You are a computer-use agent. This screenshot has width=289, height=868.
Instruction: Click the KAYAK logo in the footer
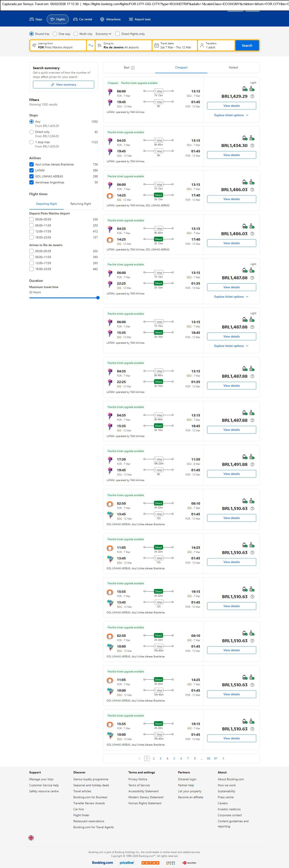click(150, 863)
